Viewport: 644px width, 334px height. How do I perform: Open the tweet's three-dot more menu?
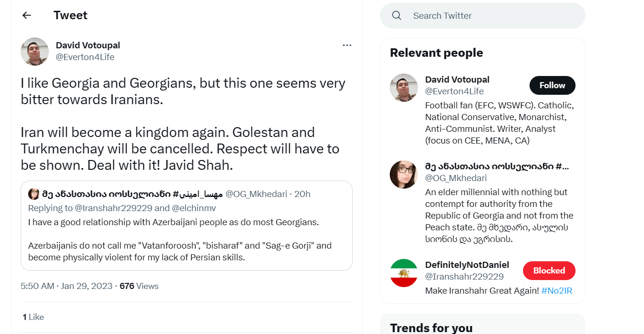click(347, 46)
